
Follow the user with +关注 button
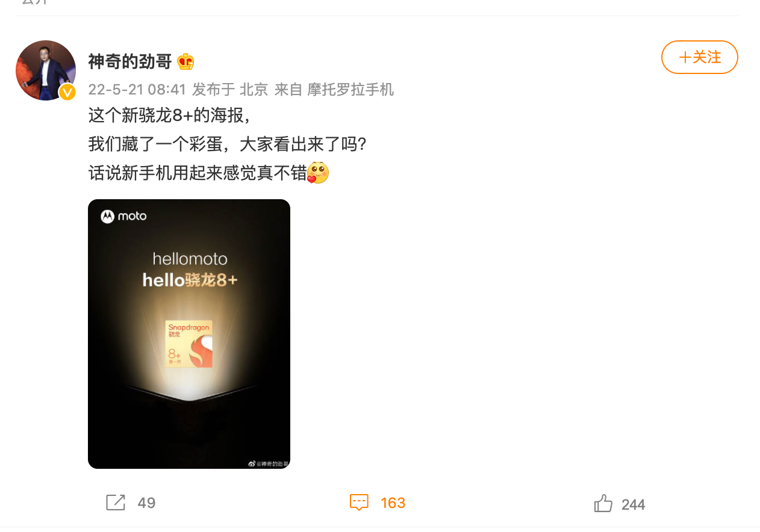(x=700, y=57)
